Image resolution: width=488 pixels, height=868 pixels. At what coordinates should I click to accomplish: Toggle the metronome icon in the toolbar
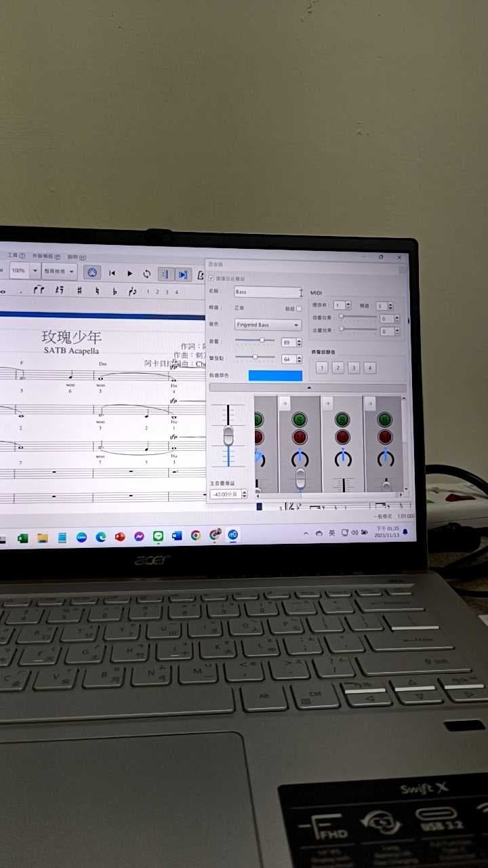click(x=93, y=273)
